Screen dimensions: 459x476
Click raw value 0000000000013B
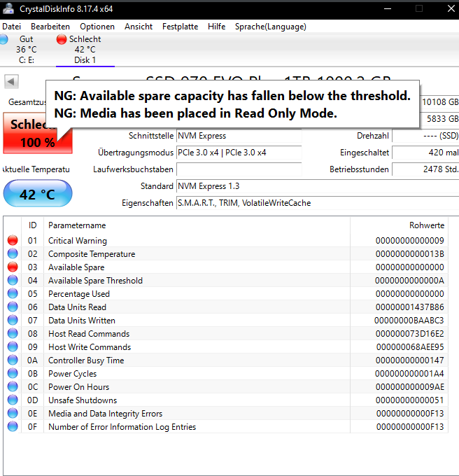(x=409, y=254)
